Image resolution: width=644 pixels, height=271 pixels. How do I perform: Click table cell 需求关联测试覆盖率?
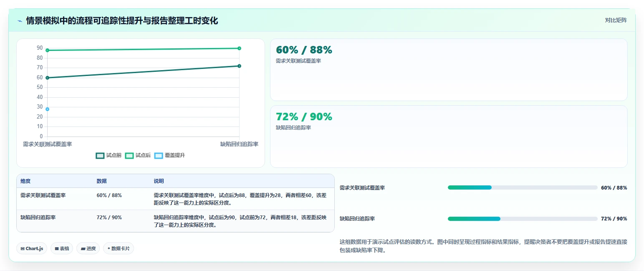[43, 195]
